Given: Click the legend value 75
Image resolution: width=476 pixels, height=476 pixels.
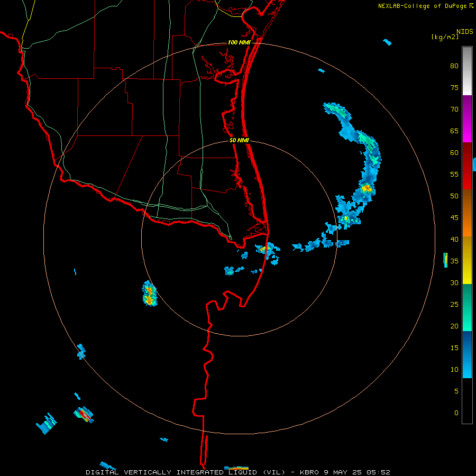Looking at the screenshot, I should (x=454, y=87).
